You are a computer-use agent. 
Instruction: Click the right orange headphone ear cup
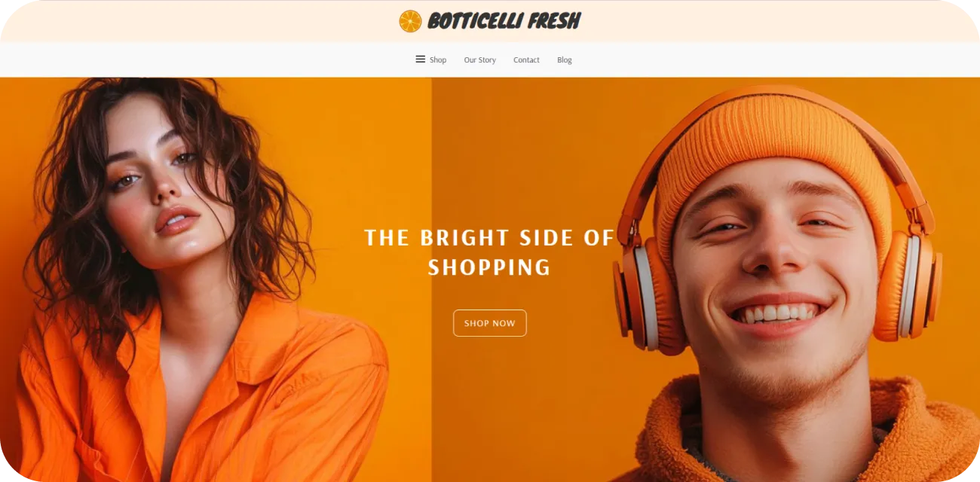(x=908, y=282)
